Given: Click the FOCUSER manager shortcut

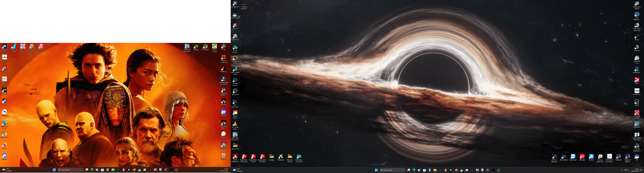Looking at the screenshot, I should tap(637, 114).
